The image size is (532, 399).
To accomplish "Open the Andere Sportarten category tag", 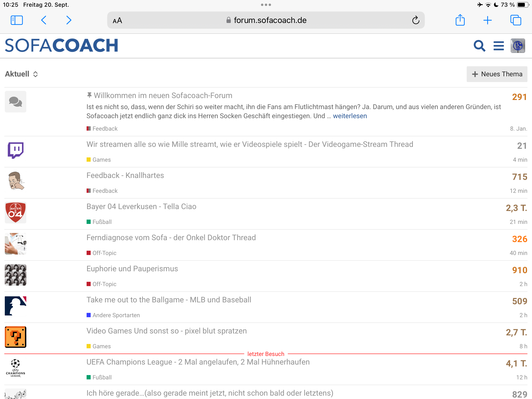I will 116,315.
